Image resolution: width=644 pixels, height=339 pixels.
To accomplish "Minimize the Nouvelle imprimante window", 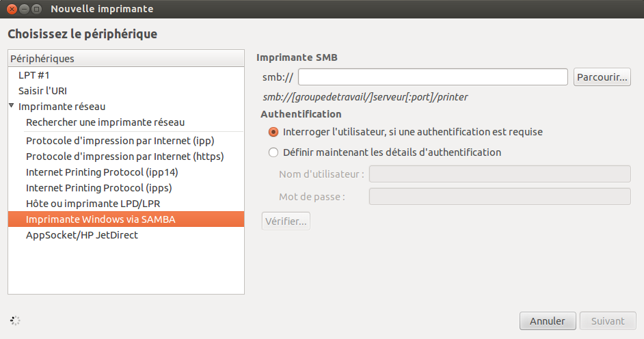I will pos(24,9).
